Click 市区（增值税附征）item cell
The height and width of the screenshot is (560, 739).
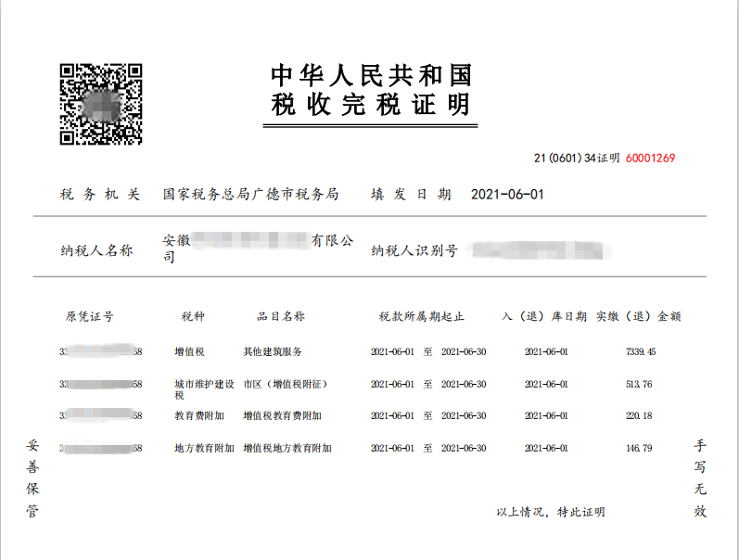click(x=286, y=384)
